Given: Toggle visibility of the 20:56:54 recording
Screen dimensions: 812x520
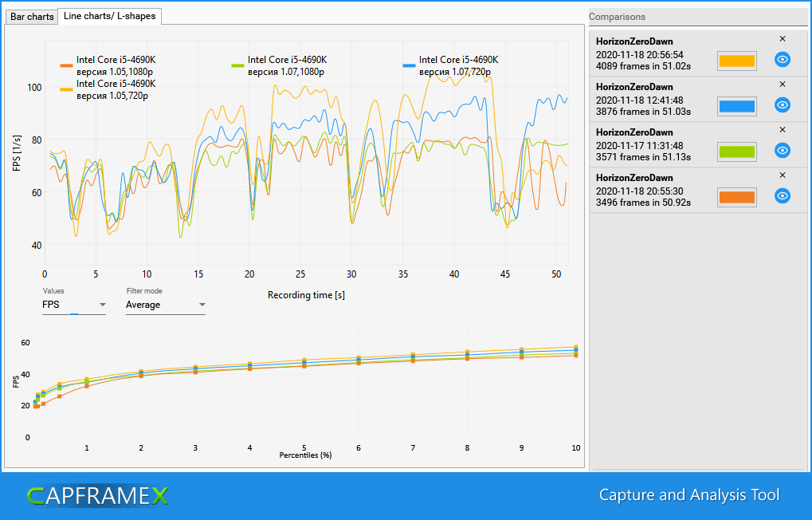Looking at the screenshot, I should click(x=782, y=60).
